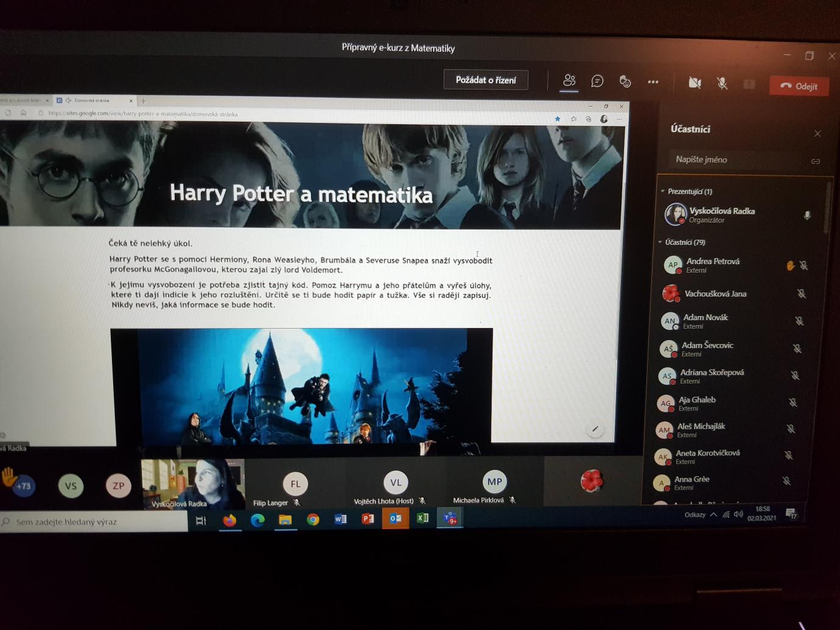Type in the Napište jméno field
This screenshot has height=630, width=840.
(x=739, y=159)
